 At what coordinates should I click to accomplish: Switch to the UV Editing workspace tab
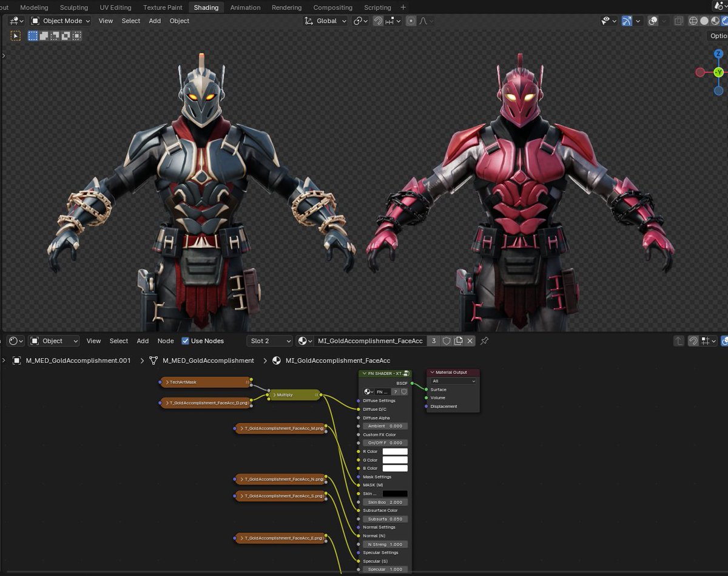(x=115, y=7)
